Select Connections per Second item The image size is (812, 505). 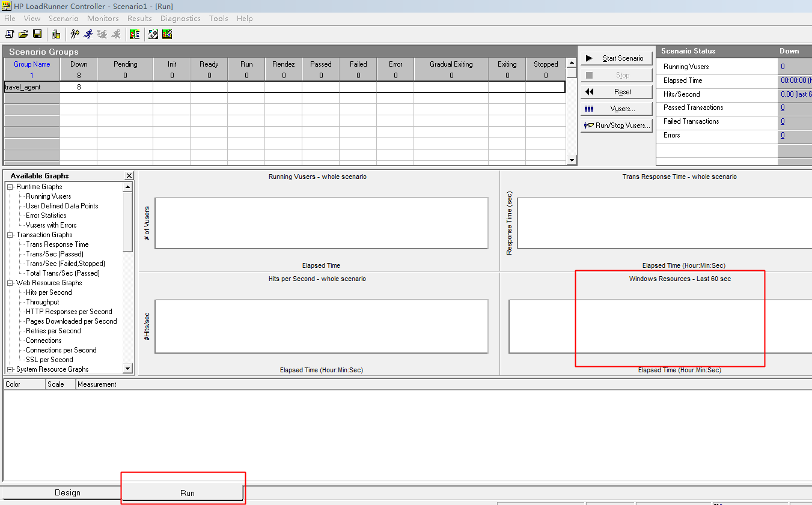tap(61, 350)
